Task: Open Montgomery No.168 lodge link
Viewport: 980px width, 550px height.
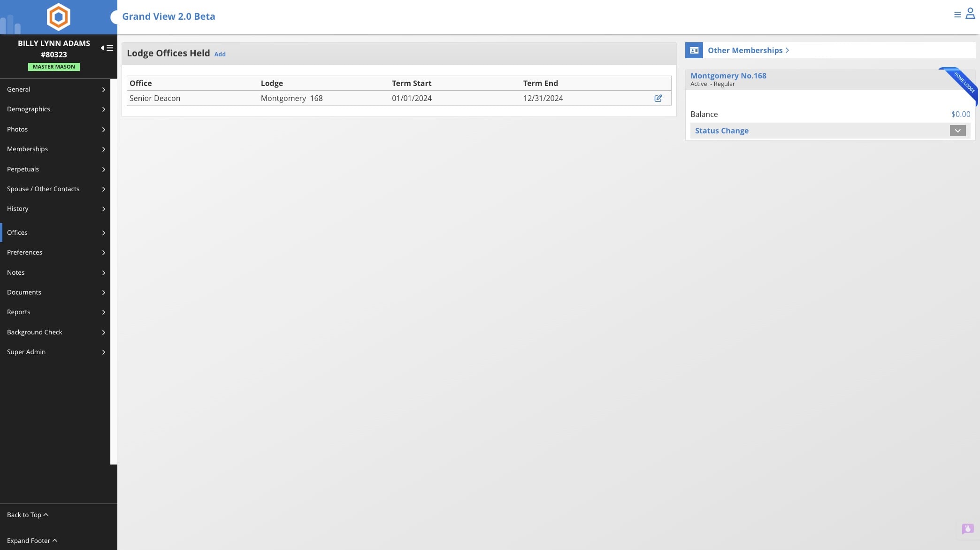Action: pyautogui.click(x=728, y=76)
